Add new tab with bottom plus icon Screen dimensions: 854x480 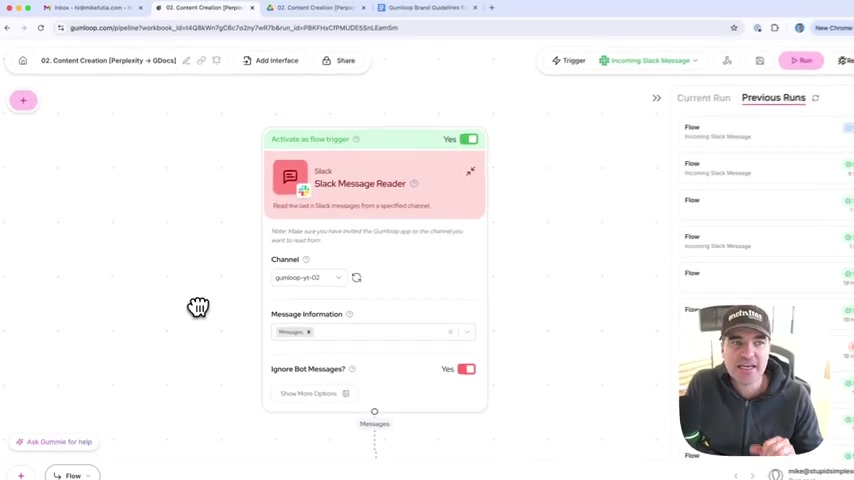21,476
